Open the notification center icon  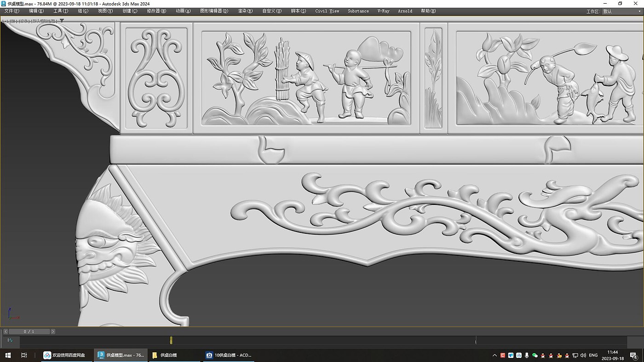pos(634,356)
